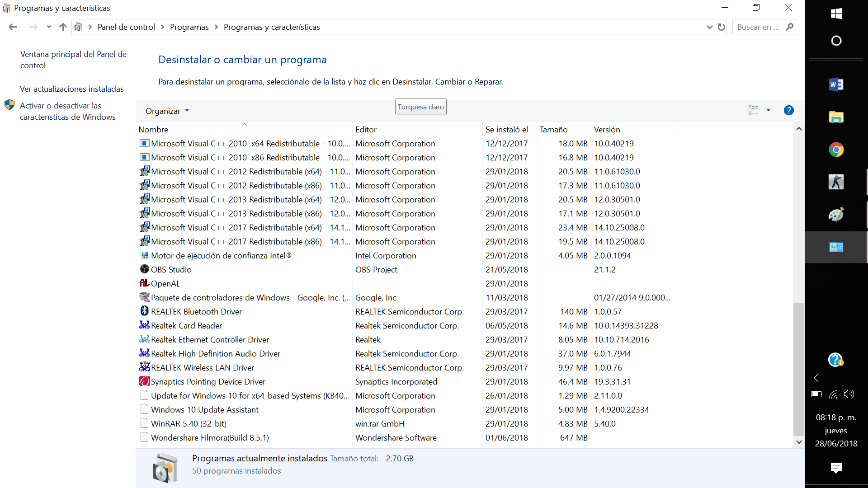Go up one folder level
The height and width of the screenshot is (488, 868).
[x=63, y=27]
